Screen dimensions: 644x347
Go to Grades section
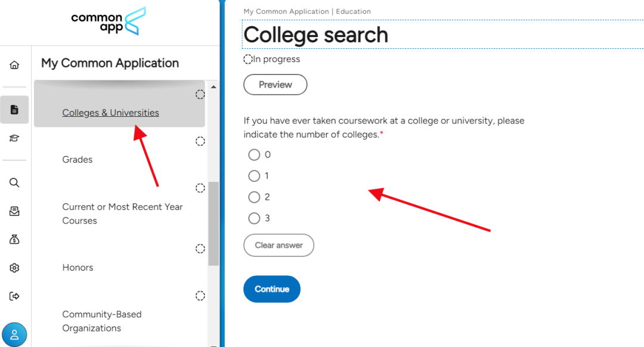click(78, 160)
